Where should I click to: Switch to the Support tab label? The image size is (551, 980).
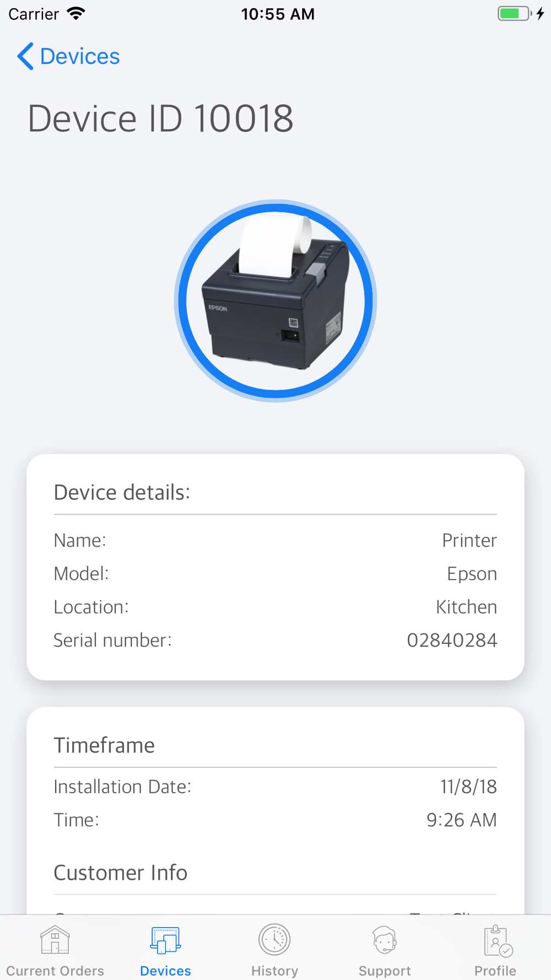click(385, 970)
